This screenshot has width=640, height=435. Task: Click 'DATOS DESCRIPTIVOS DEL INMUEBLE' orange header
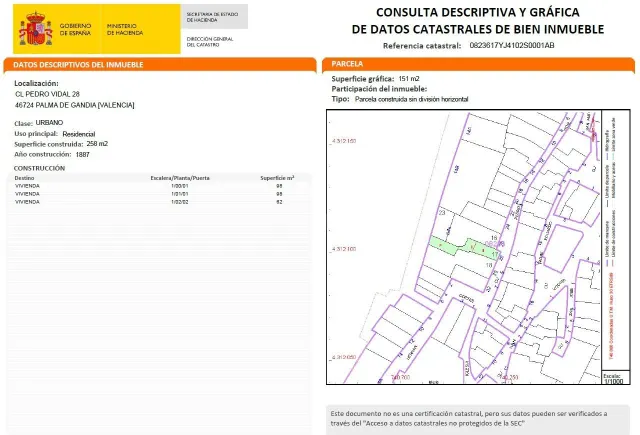(160, 64)
